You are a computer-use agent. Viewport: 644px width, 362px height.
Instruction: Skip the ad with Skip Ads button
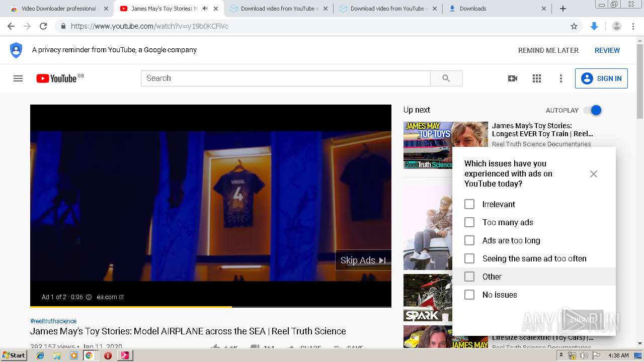tap(363, 260)
